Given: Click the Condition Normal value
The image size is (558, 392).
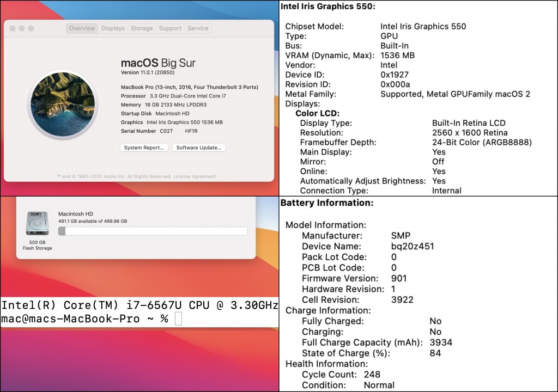Looking at the screenshot, I should click(x=379, y=385).
